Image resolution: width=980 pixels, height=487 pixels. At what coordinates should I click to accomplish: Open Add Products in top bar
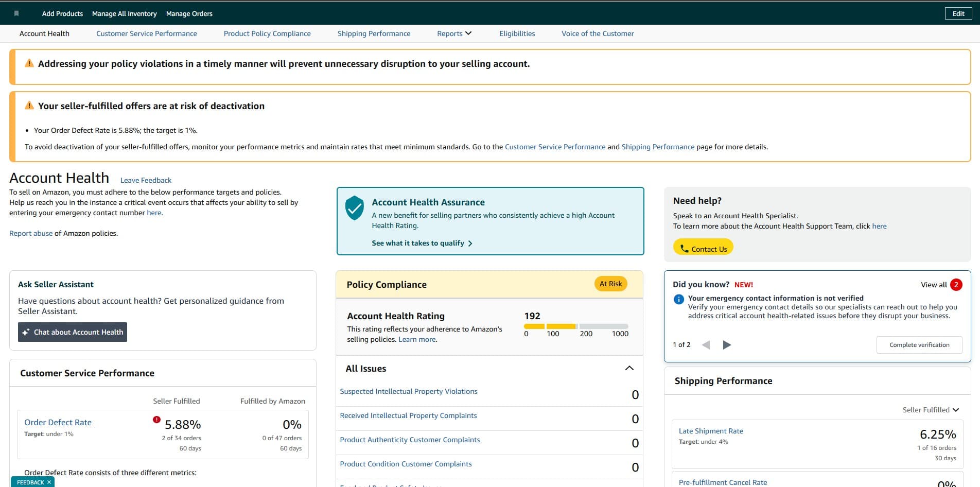[x=62, y=13]
